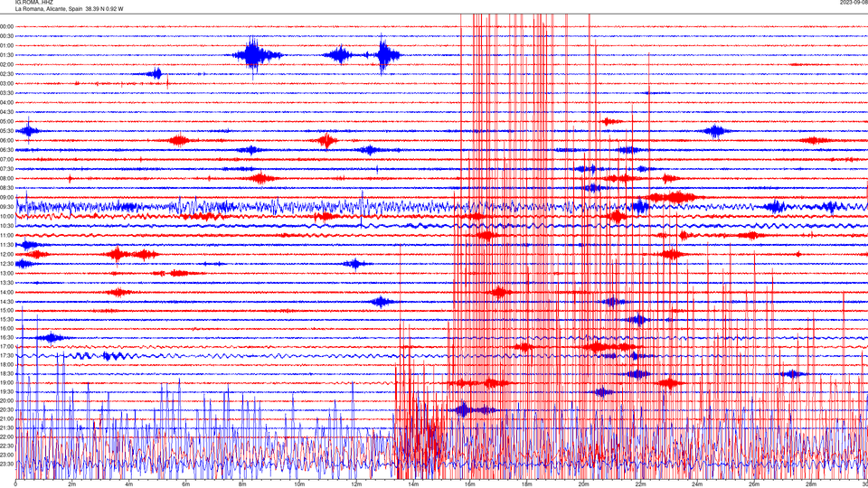Click the '07:30' time row label

7,169
